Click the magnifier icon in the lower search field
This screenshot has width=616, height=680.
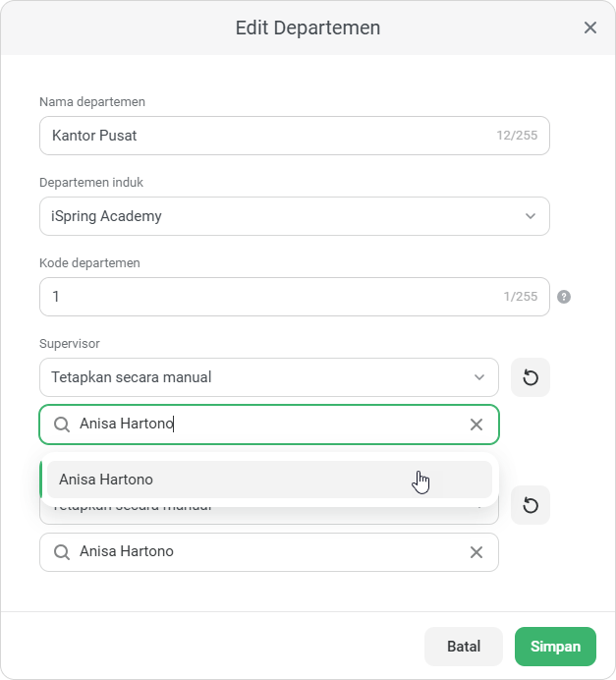click(62, 552)
